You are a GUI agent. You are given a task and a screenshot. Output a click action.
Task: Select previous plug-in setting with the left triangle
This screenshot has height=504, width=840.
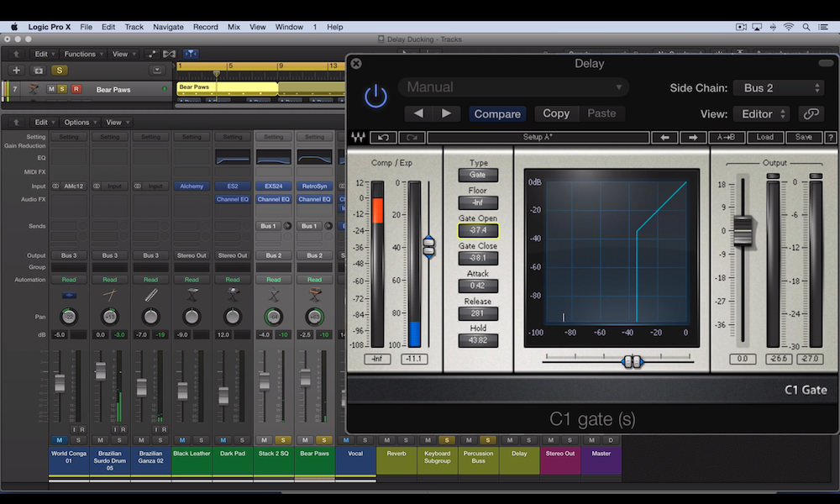[x=419, y=113]
